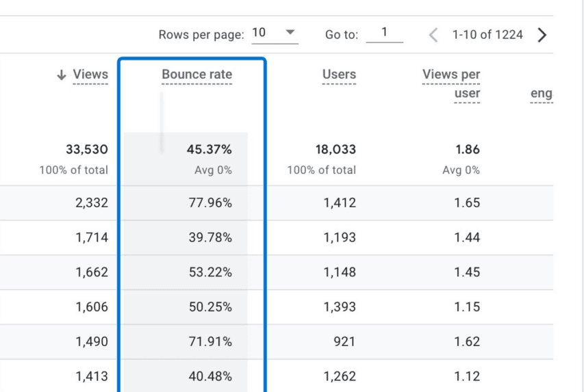Image resolution: width=584 pixels, height=392 pixels.
Task: Sort by the Users column header
Action: coord(339,75)
